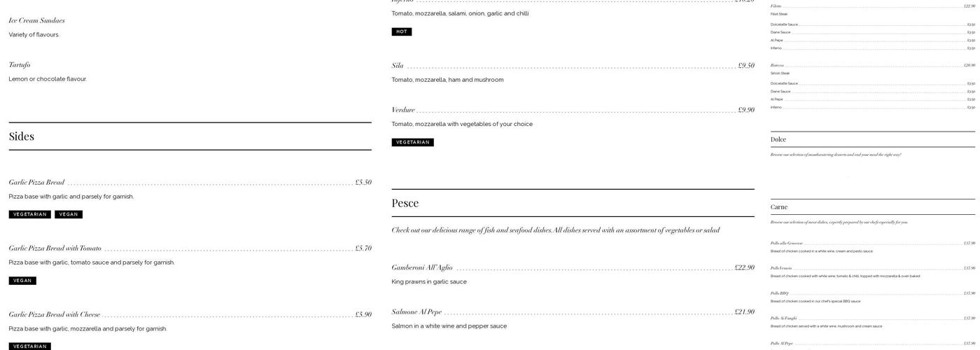The image size is (980, 350).
Task: Click the VEGAN tag under Garlic Pizza Bread with Tomato
Action: (x=22, y=281)
